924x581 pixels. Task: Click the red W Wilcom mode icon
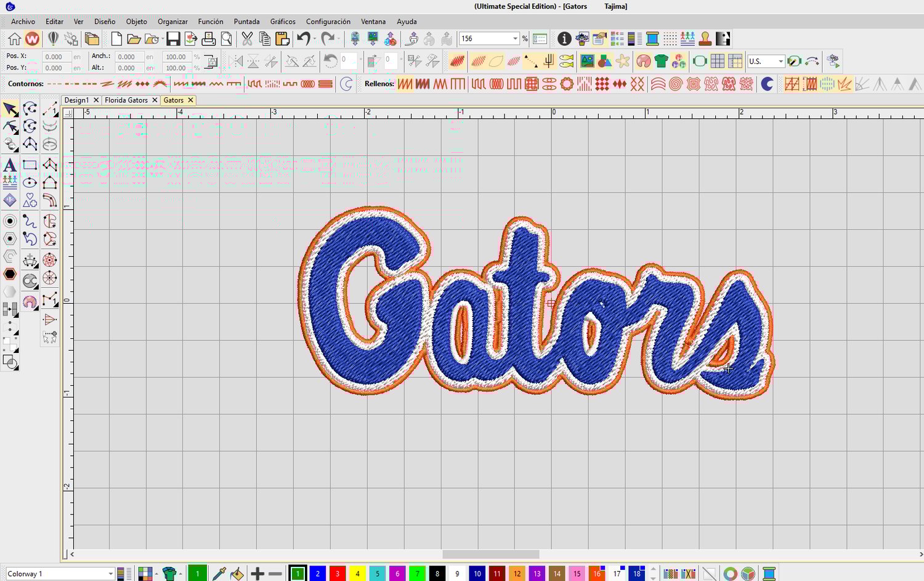click(x=32, y=39)
